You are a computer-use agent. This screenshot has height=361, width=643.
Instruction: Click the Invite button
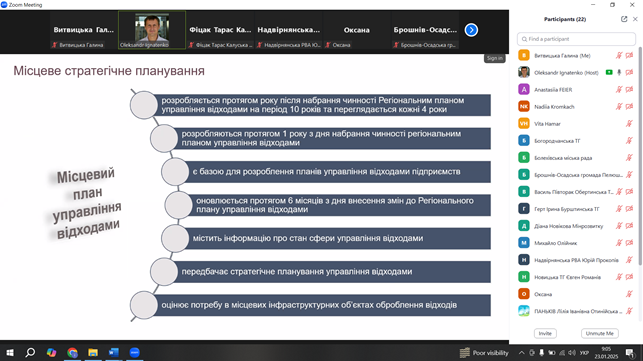(x=545, y=334)
